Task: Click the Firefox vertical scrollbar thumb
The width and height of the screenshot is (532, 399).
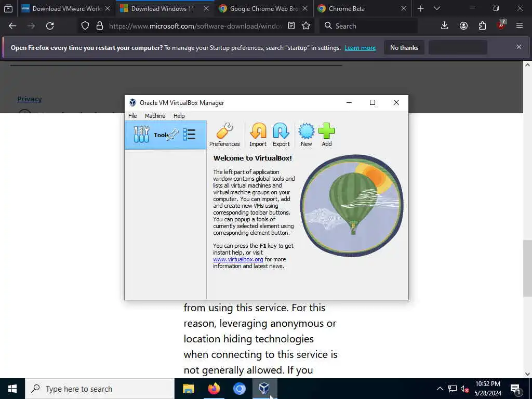Action: point(527,269)
